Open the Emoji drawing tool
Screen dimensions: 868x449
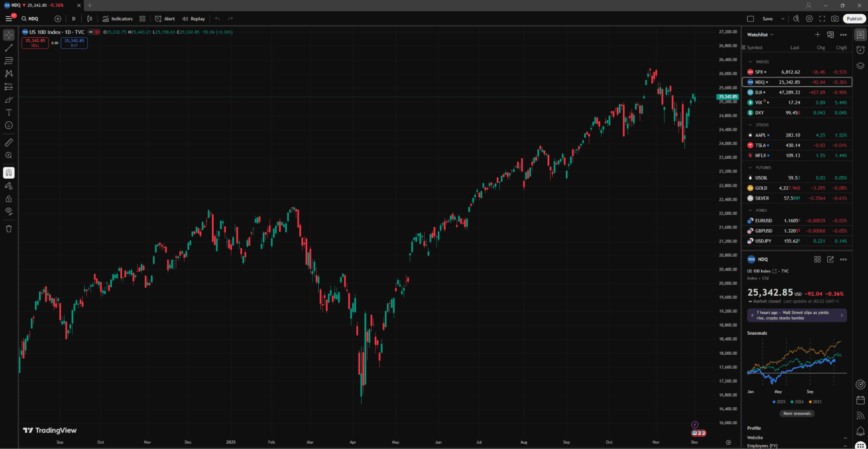pos(9,125)
